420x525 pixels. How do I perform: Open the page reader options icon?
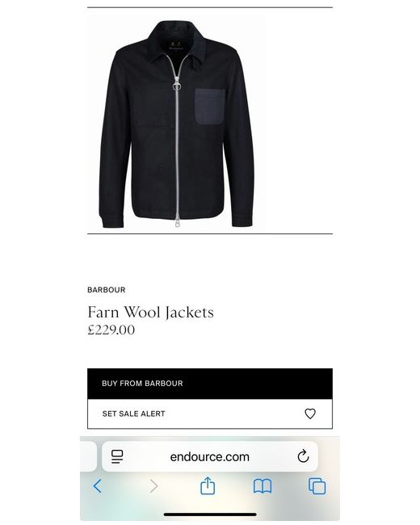[117, 456]
